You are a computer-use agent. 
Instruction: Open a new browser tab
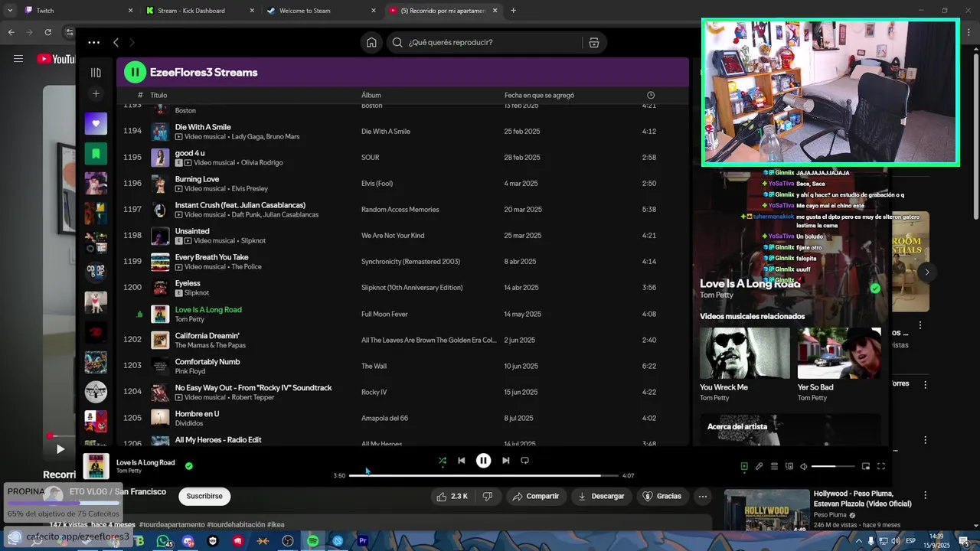click(x=513, y=11)
